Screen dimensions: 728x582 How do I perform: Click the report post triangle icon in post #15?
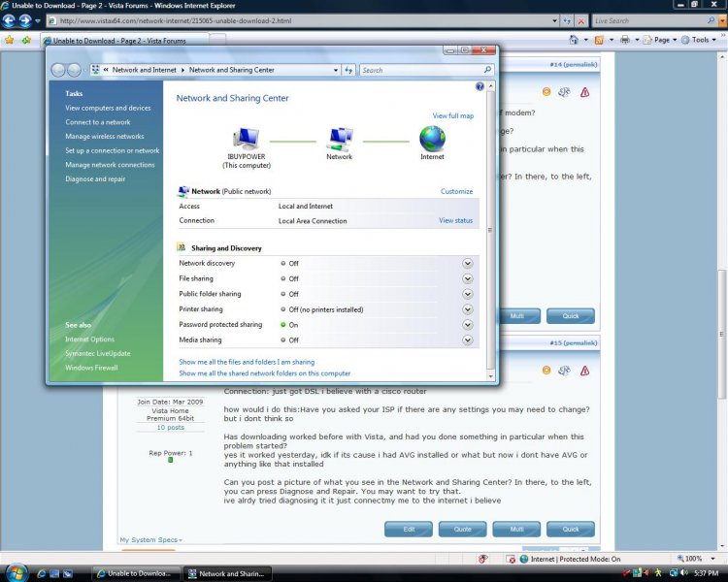click(x=584, y=371)
